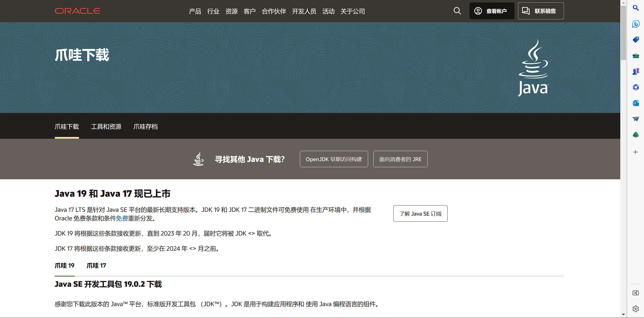Screen dimensions: 644x318
Task: Select the 爪哇下载 sub-navigation tab
Action: [67, 127]
